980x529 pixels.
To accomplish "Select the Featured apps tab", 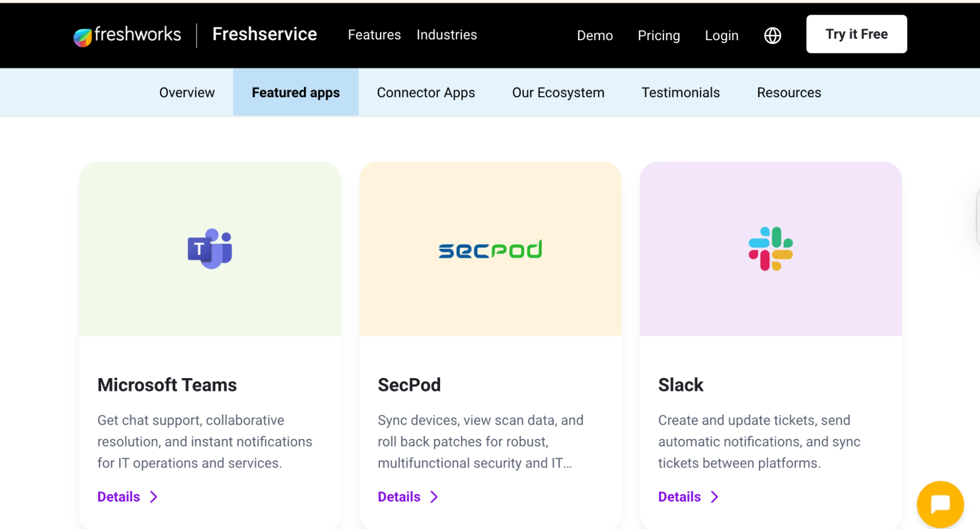I will click(296, 92).
